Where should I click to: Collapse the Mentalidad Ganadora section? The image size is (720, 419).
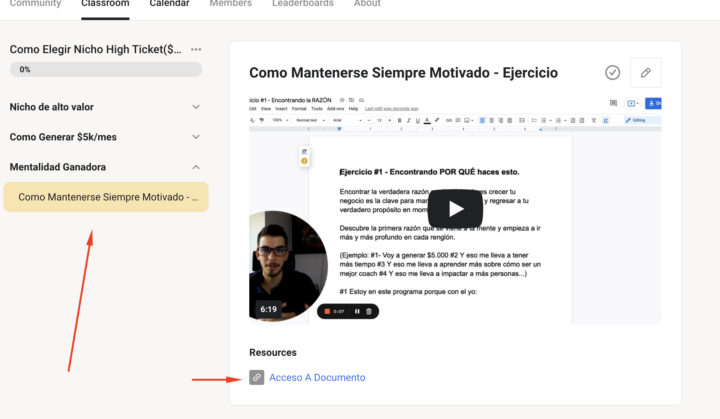pyautogui.click(x=196, y=167)
